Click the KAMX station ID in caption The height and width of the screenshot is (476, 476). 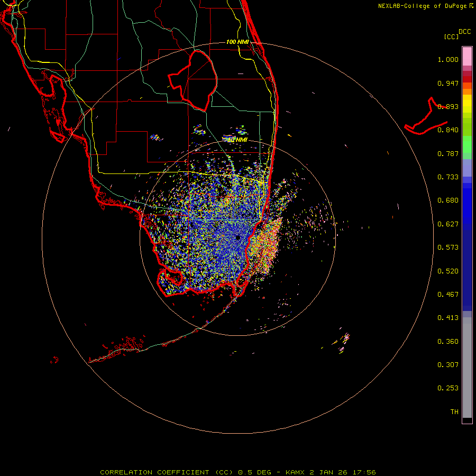296,472
